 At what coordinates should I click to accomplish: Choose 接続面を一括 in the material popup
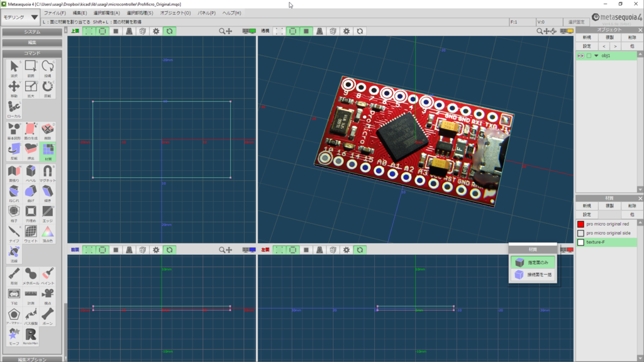(533, 275)
